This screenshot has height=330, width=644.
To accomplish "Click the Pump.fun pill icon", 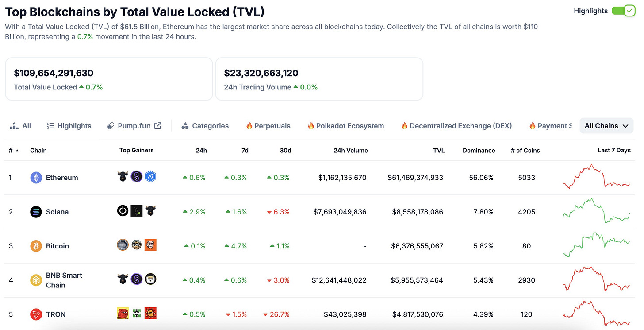I will coord(111,126).
